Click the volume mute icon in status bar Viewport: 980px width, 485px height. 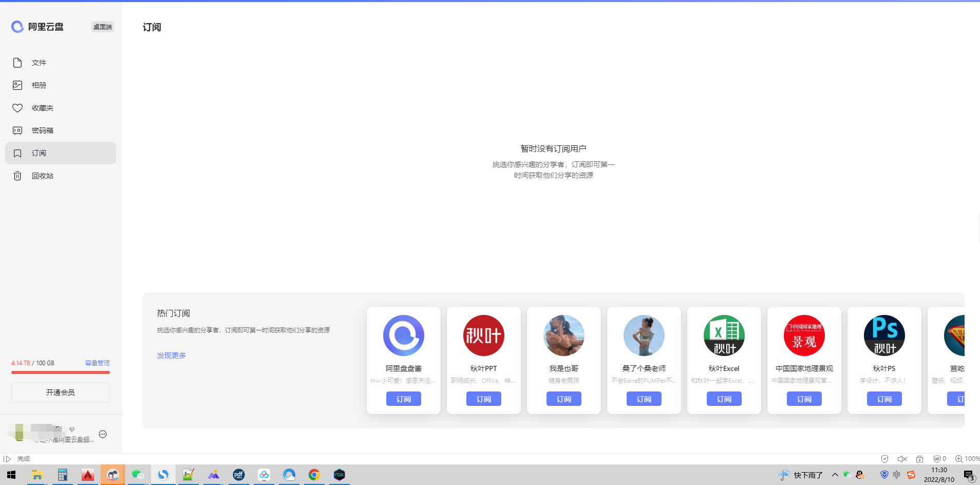[x=902, y=459]
